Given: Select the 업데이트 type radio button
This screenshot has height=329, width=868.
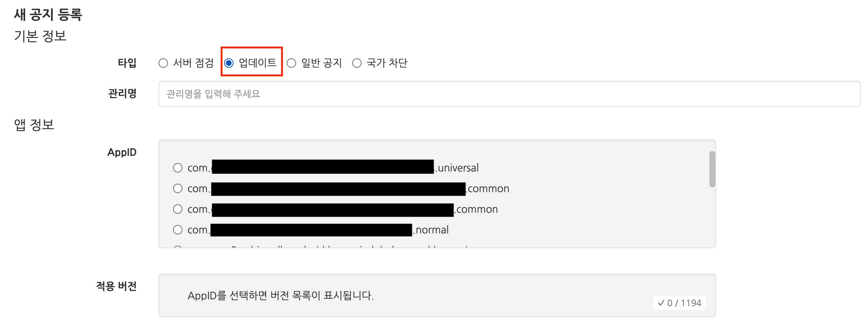Looking at the screenshot, I should (x=229, y=63).
